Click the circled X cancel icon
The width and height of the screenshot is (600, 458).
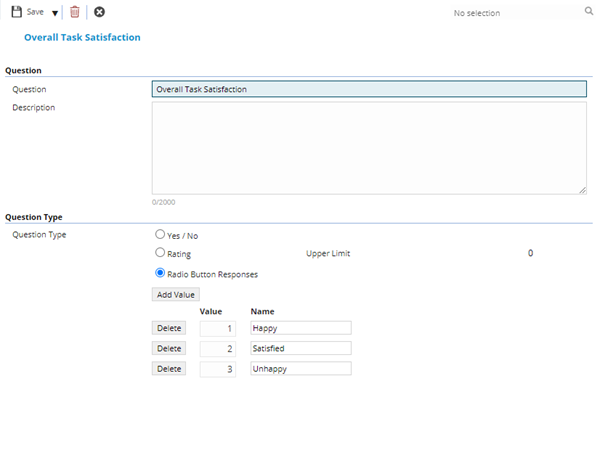(99, 12)
